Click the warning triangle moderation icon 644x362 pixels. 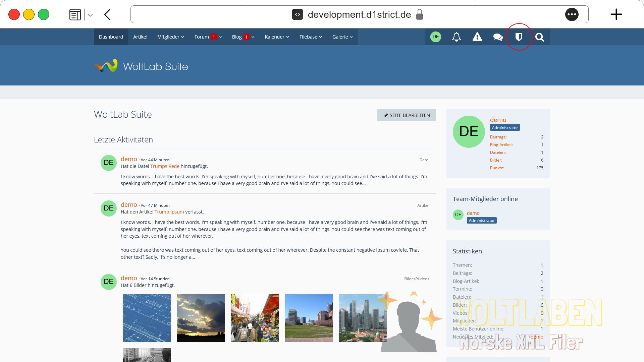click(477, 37)
